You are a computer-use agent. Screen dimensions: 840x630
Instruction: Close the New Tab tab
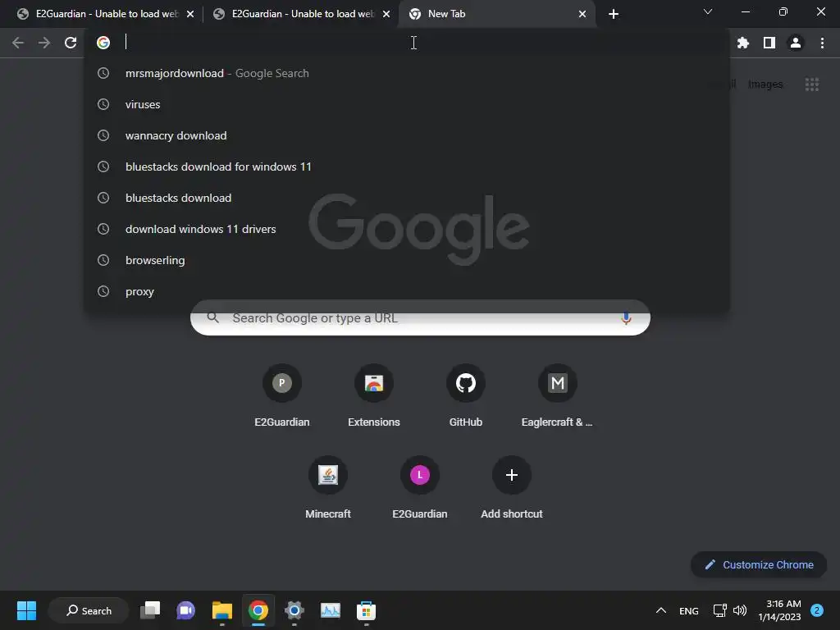[582, 14]
